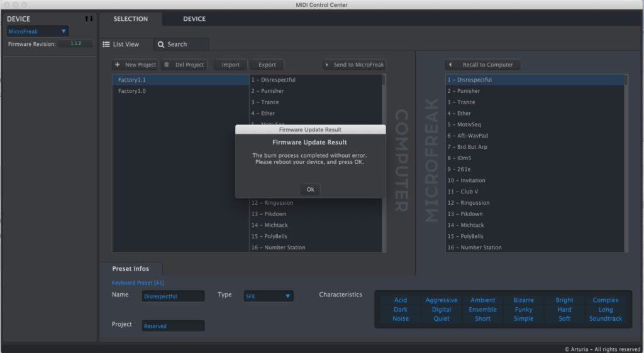Toggle the Complex characteristic tag
Viewport: 644px width, 353px height.
click(606, 300)
